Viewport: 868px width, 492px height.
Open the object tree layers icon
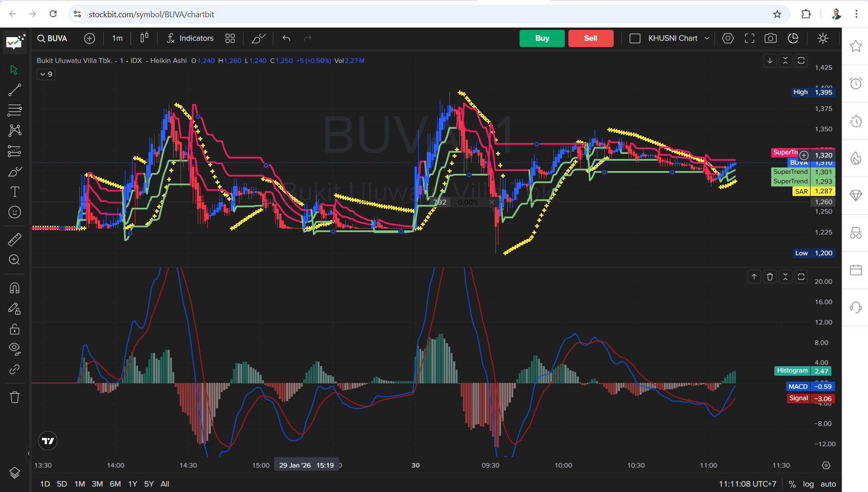pos(14,473)
